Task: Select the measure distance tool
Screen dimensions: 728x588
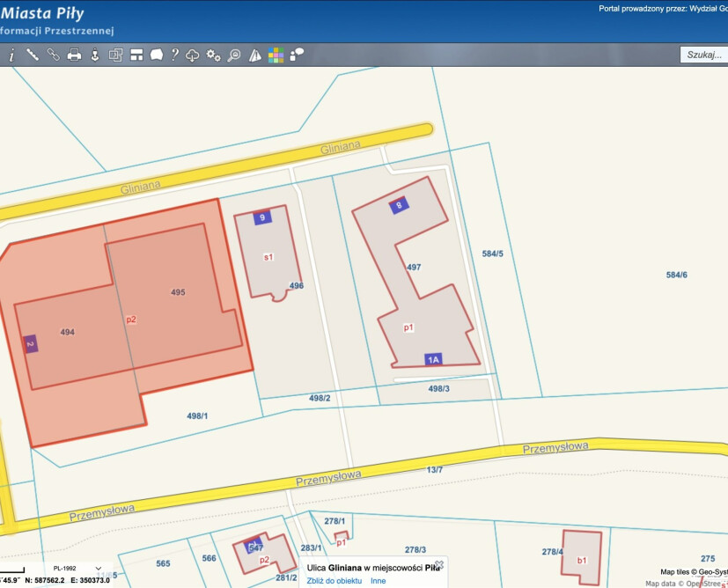Action: point(33,55)
